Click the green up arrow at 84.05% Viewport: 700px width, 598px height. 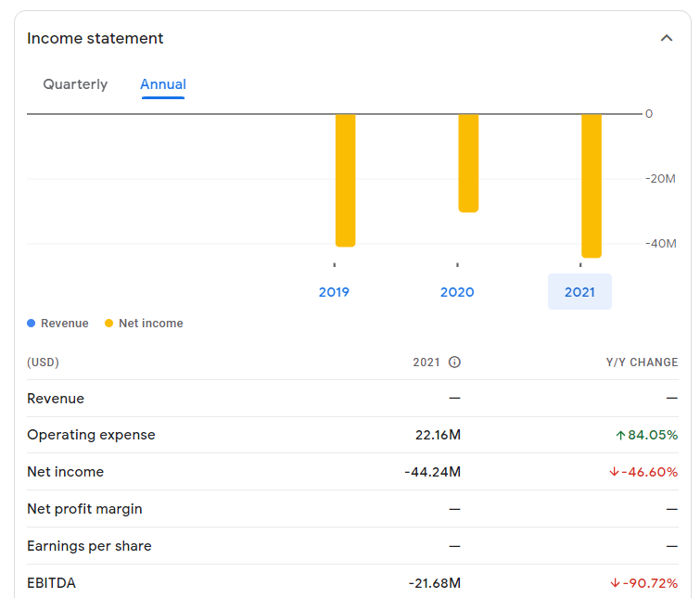pyautogui.click(x=620, y=435)
